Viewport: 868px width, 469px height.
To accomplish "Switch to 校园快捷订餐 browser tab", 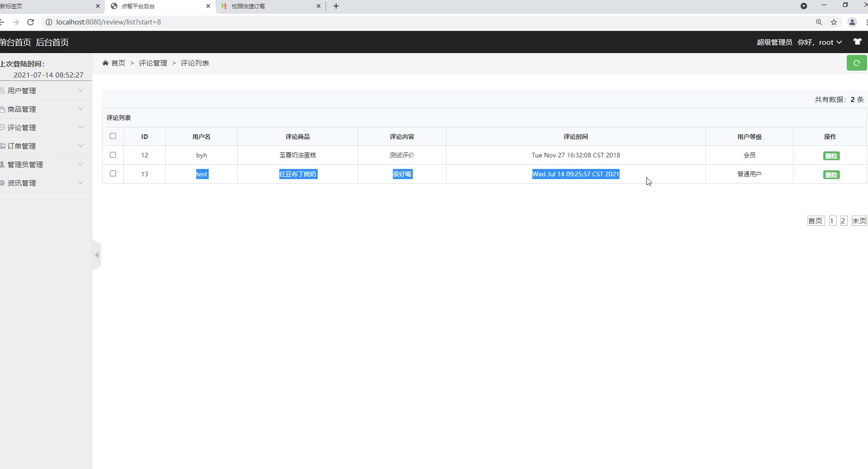I will [270, 6].
